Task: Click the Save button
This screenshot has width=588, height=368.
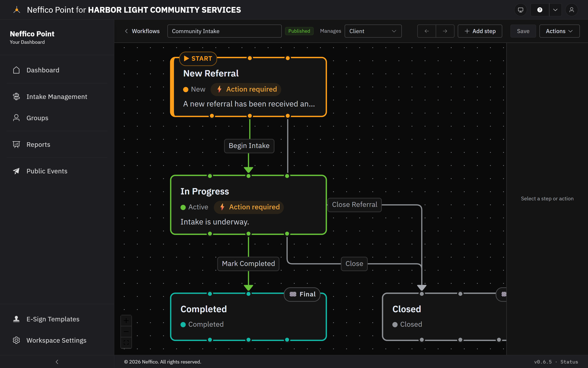Action: (523, 31)
